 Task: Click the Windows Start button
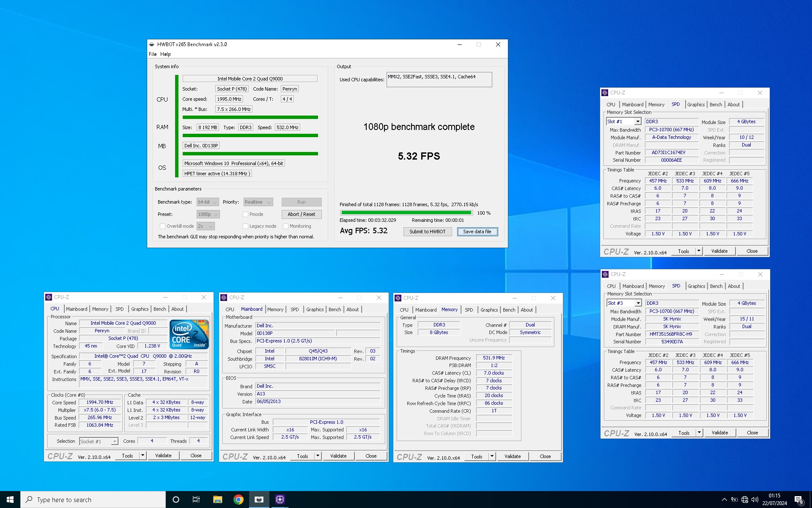click(10, 500)
